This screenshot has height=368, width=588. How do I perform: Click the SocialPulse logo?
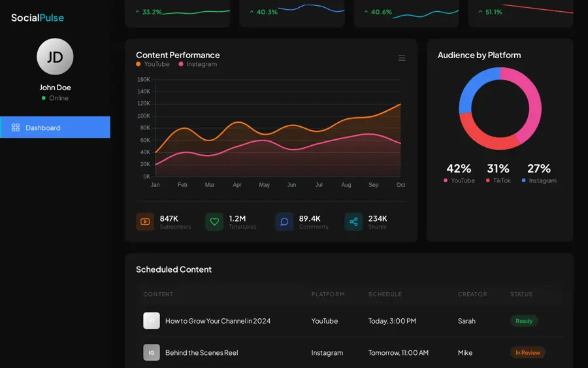37,18
